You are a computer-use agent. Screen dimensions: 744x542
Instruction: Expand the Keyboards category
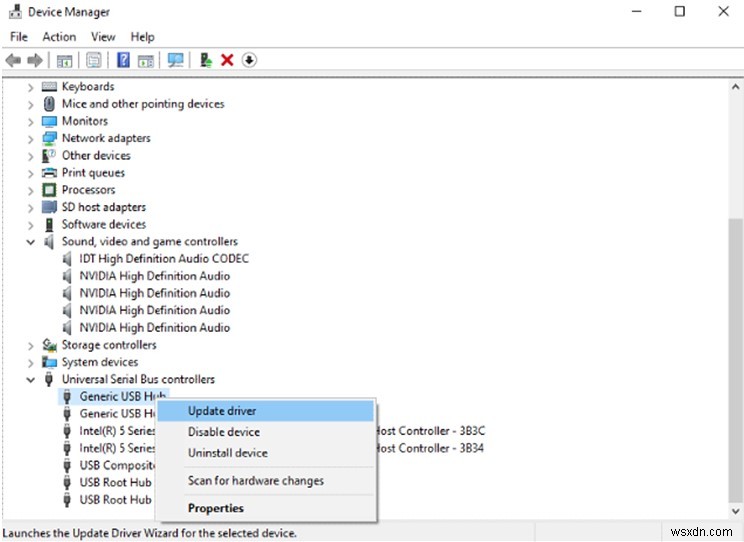[x=30, y=87]
